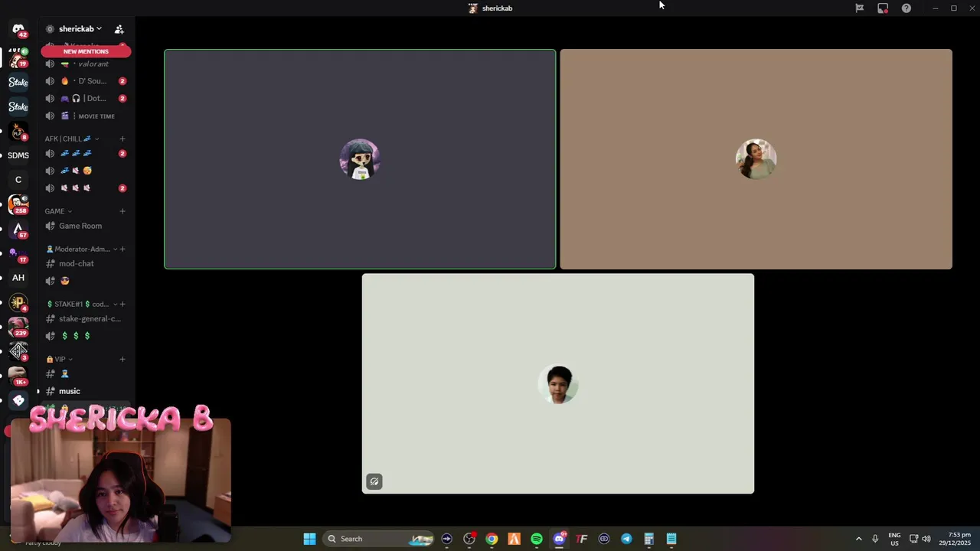Add channel to GAME category
Screen dimensions: 980x551
pyautogui.click(x=122, y=211)
